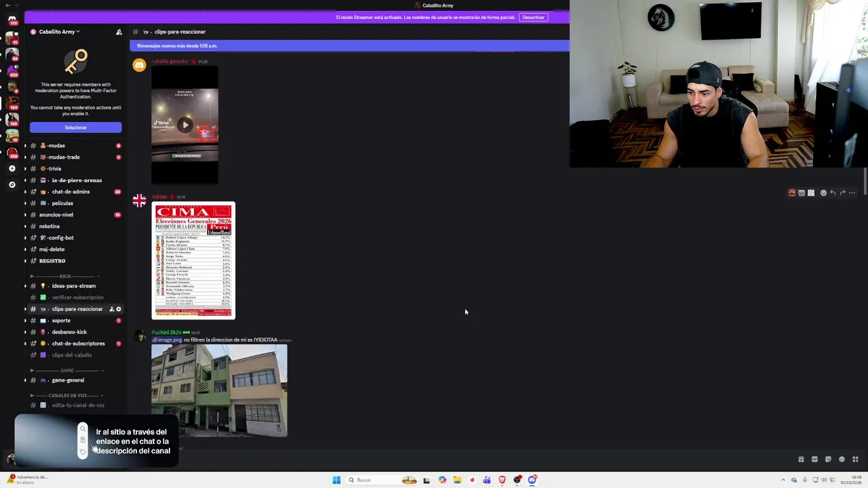Play the TikTok video clip
Image resolution: width=868 pixels, height=488 pixels.
tap(184, 125)
